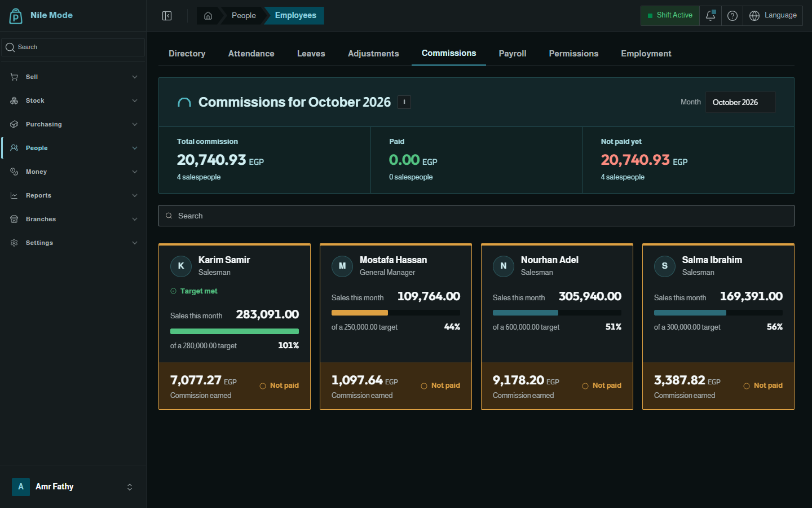Viewport: 812px width, 508px height.
Task: Collapse the sidebar panel icon
Action: 167,16
